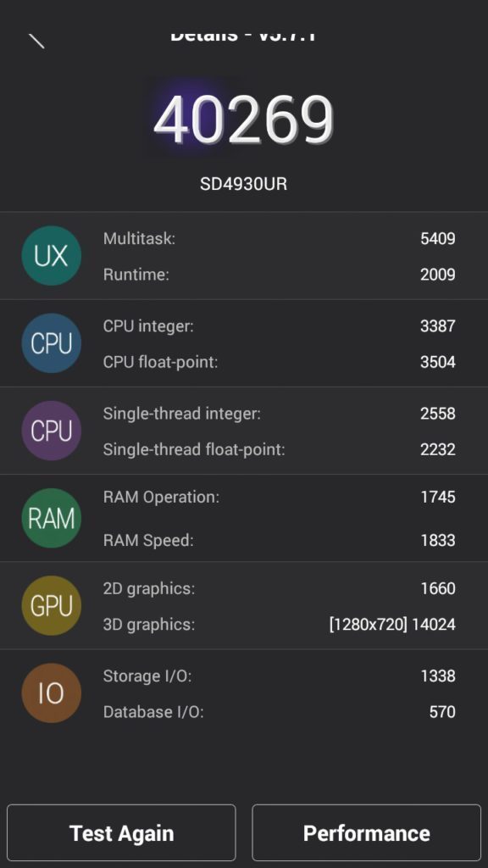Tap the CPU float-point row
Screen dimensions: 488x868
coord(280,362)
